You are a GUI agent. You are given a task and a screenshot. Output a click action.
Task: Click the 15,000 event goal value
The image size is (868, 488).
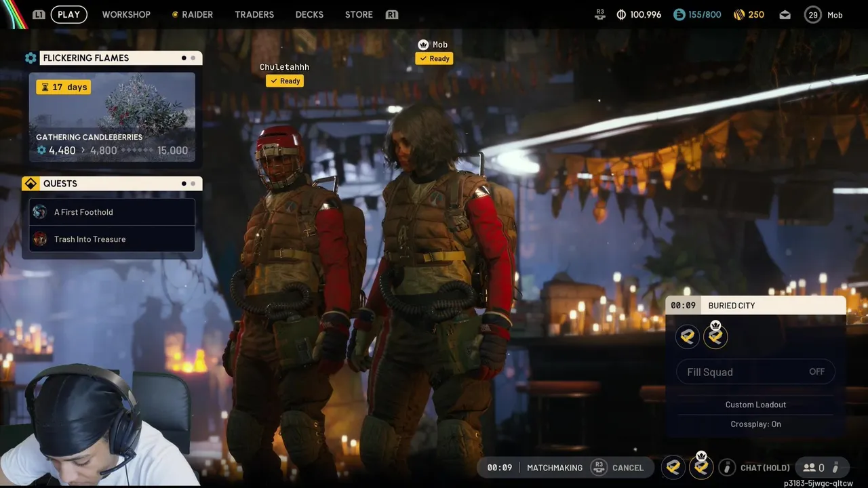(x=172, y=150)
